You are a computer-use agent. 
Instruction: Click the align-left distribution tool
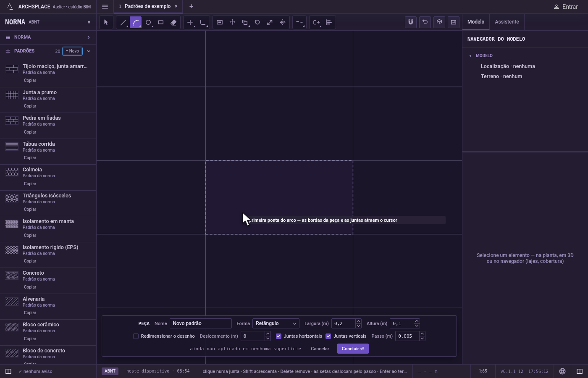coord(329,22)
